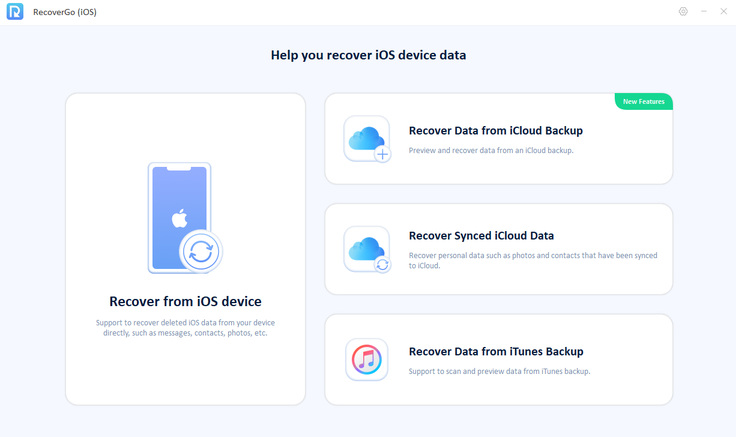The image size is (736, 437).
Task: Click the iTunes music note icon
Action: coord(367,360)
